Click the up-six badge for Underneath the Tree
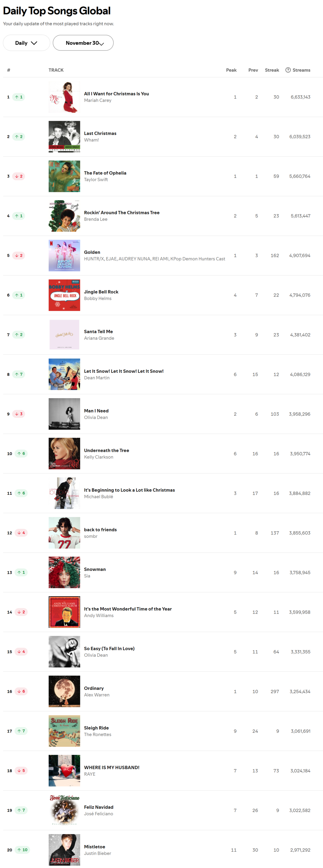Screen dimensions: 323x868 click(x=21, y=454)
